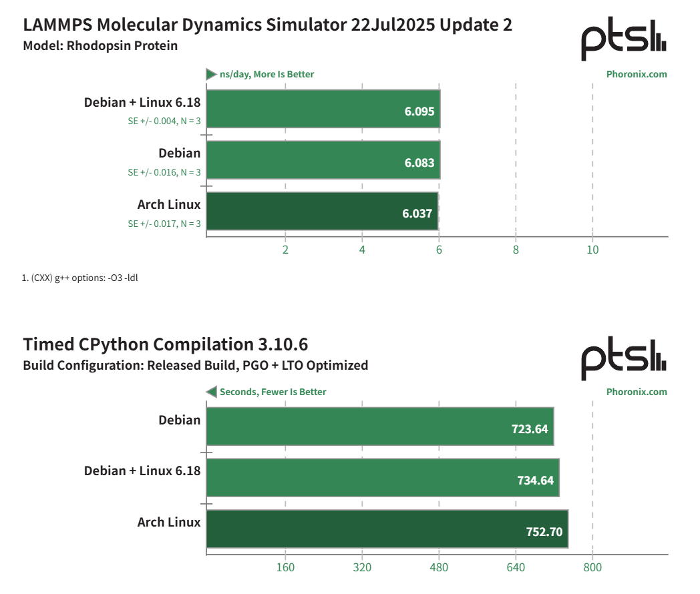Image resolution: width=700 pixels, height=594 pixels.
Task: Click the "SE +/- 0.004, N = 3" label
Action: 164,121
